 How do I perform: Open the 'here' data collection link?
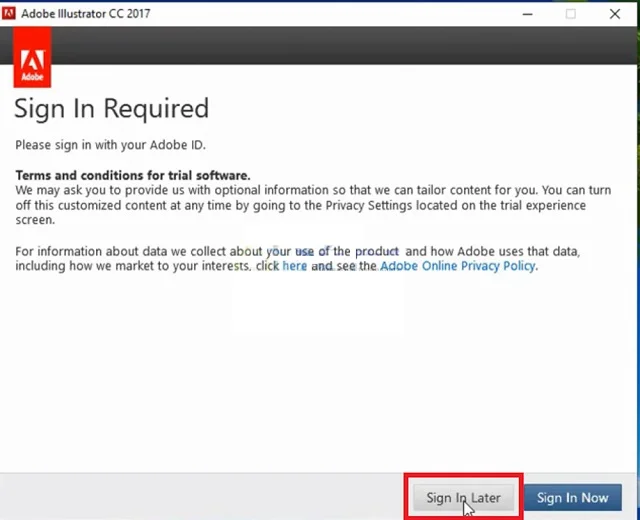(x=294, y=266)
